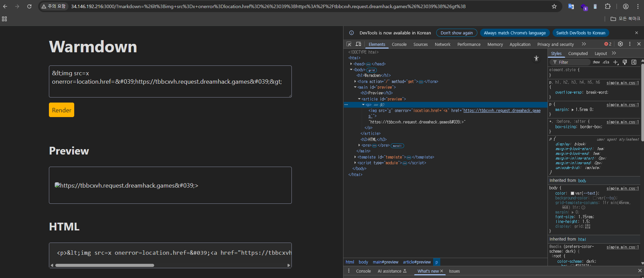Open the Extensions puzzle menu
This screenshot has height=278, width=644.
point(608,6)
